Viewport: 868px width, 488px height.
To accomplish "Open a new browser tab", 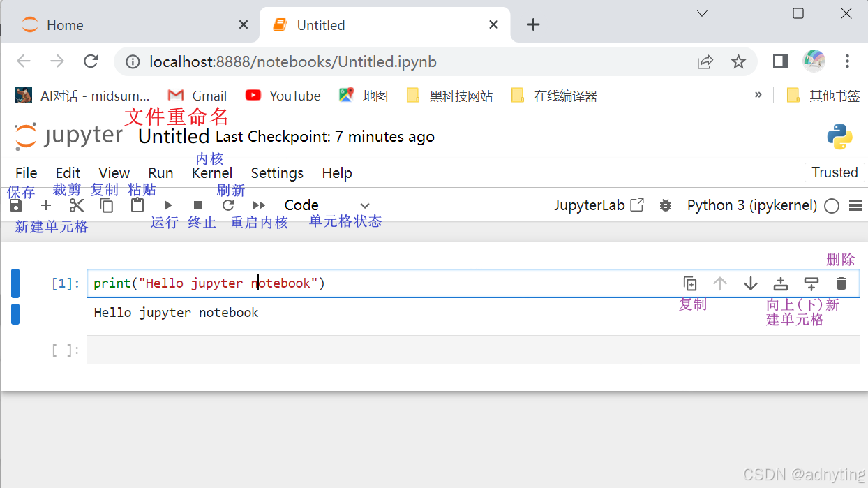I will pyautogui.click(x=533, y=24).
